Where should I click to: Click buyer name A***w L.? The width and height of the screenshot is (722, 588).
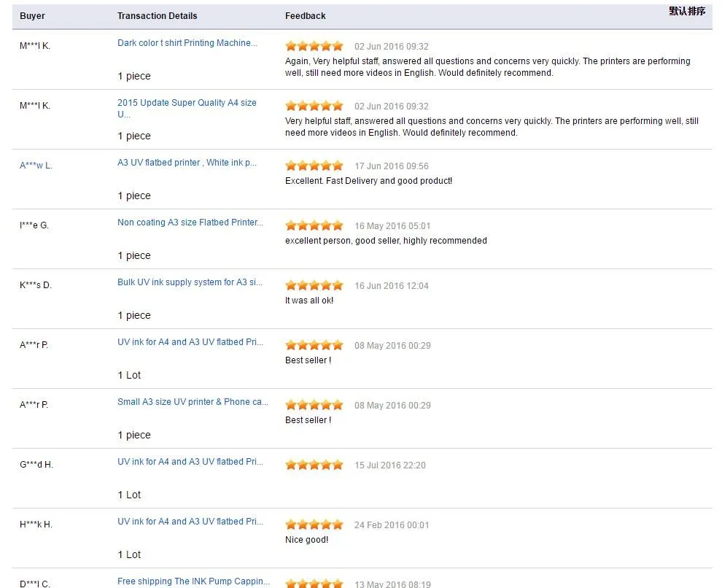click(x=36, y=166)
